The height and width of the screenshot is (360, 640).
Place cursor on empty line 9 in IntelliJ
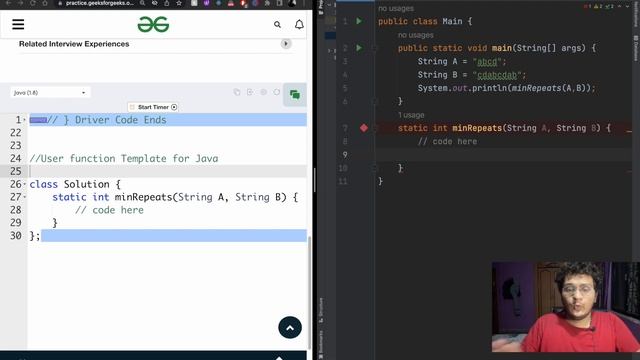point(503,155)
